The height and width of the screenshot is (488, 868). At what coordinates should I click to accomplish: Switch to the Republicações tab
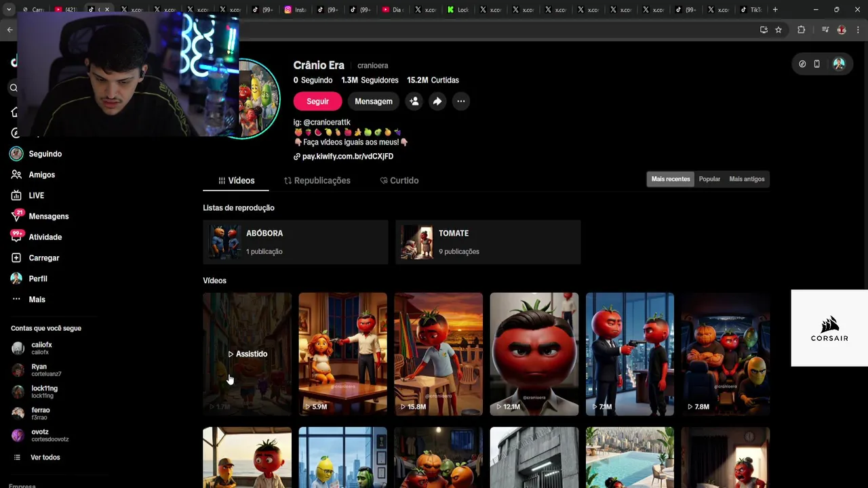[x=317, y=180]
